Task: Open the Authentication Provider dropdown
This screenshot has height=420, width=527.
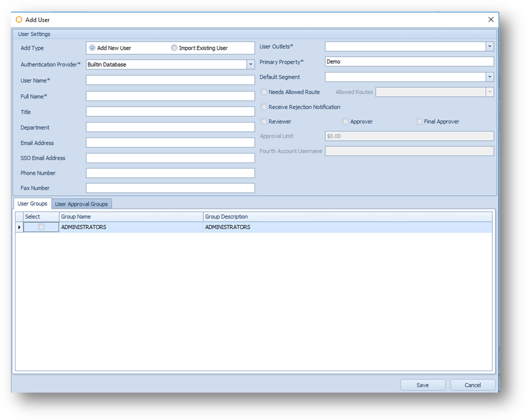Action: tap(251, 64)
